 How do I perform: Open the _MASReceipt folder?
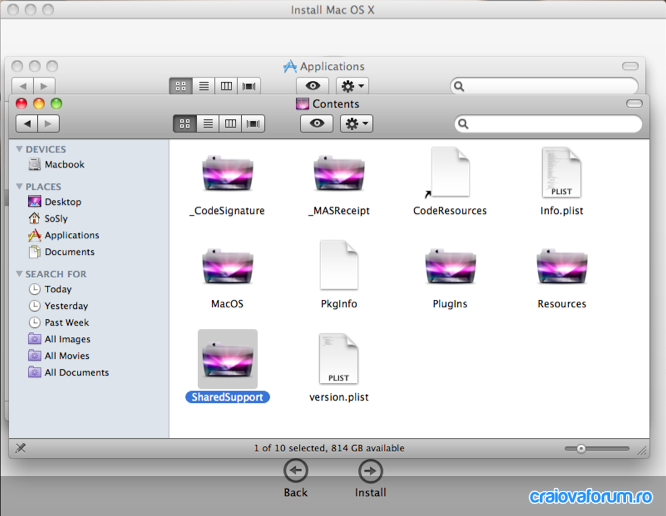tap(339, 173)
